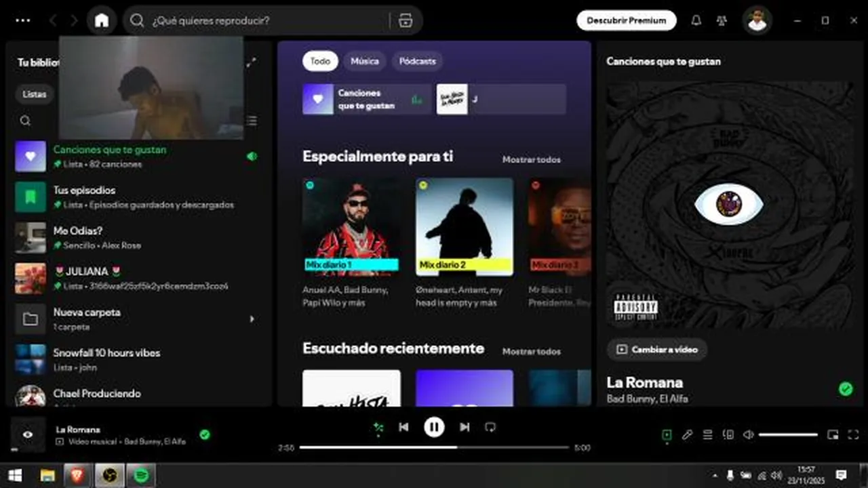Open Windows Start menu
Viewport: 868px width, 488px height.
(15, 476)
